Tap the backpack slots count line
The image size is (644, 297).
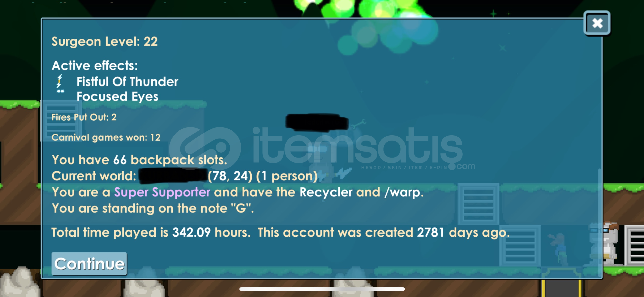pos(139,160)
